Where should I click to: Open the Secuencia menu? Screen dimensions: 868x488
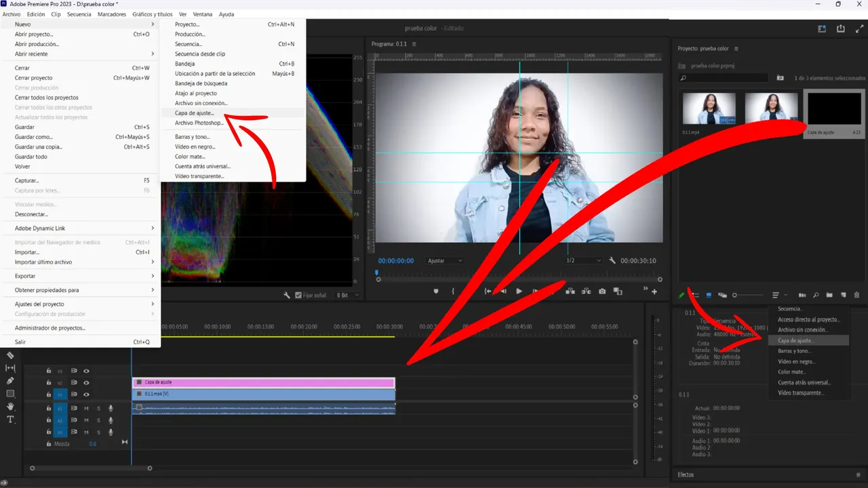click(79, 14)
